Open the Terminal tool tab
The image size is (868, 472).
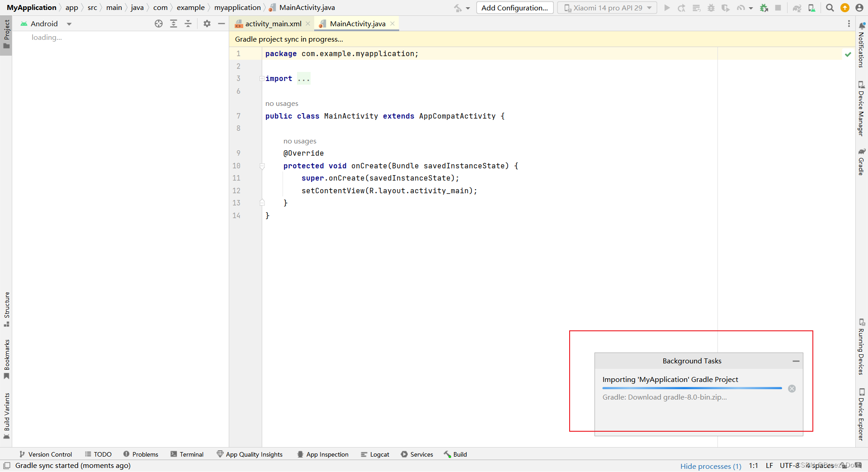point(187,454)
